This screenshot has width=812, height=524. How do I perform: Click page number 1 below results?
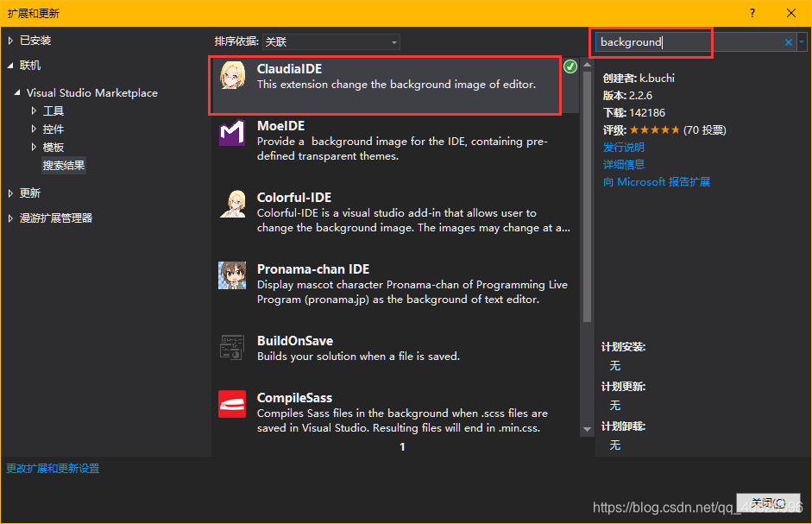[x=402, y=447]
